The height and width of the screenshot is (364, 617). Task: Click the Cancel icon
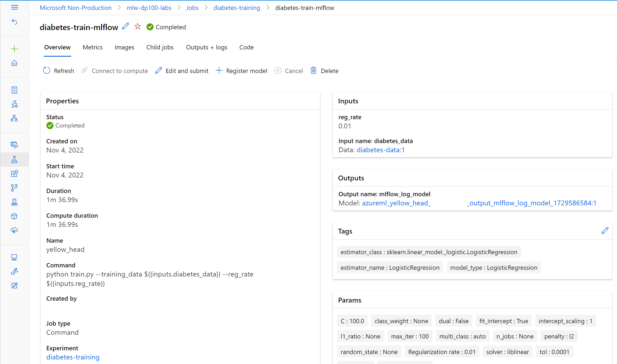pyautogui.click(x=278, y=70)
